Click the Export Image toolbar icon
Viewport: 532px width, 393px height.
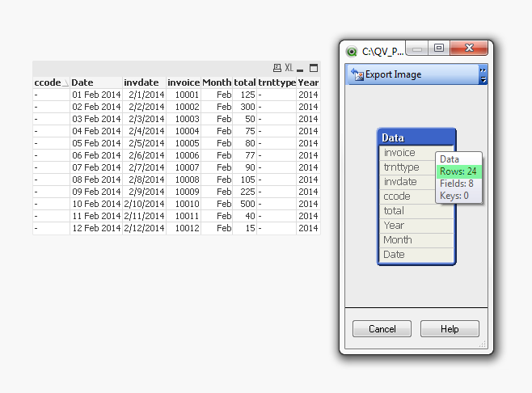[357, 74]
